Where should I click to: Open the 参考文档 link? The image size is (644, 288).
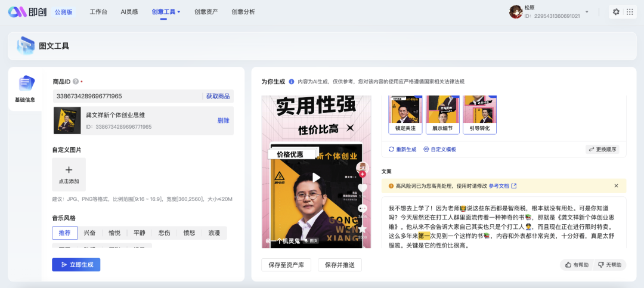click(x=499, y=185)
